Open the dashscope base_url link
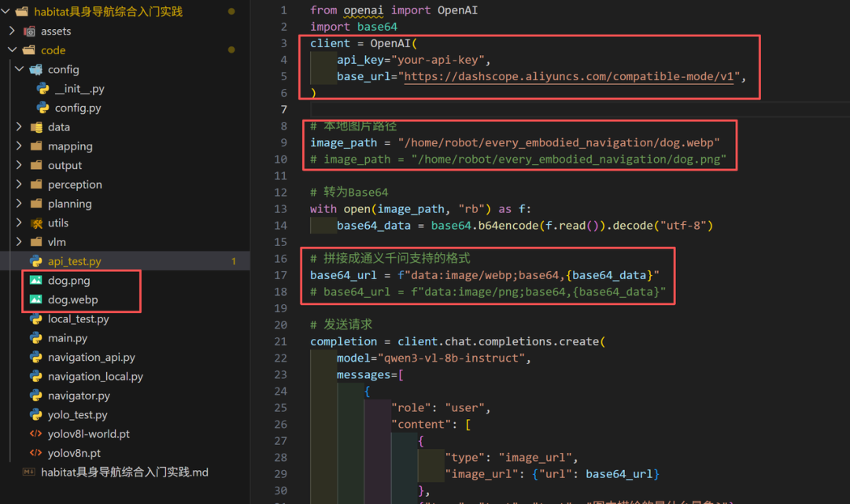The width and height of the screenshot is (850, 504). point(569,76)
